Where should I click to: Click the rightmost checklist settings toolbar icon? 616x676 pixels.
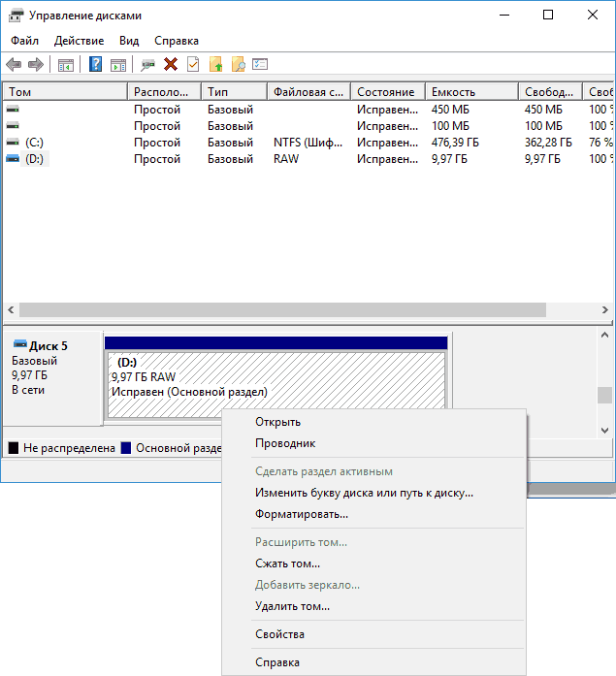tap(260, 65)
